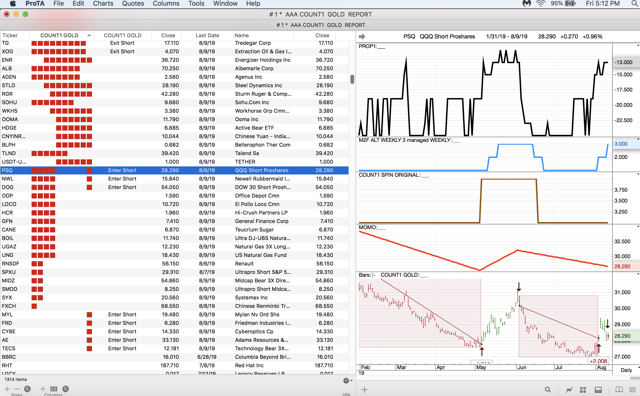Screen dimensions: 640x396
Task: Select the DOG DOW 30 Short row
Action: click(x=174, y=187)
